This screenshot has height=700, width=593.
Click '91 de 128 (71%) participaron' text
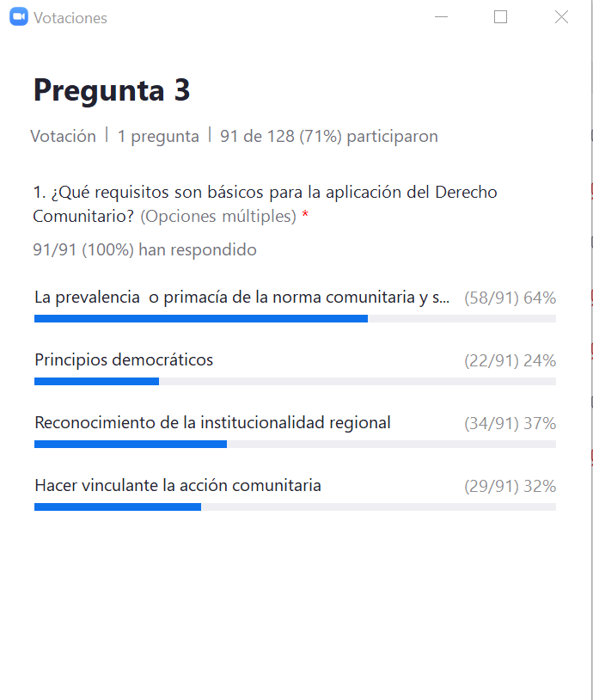[x=328, y=136]
